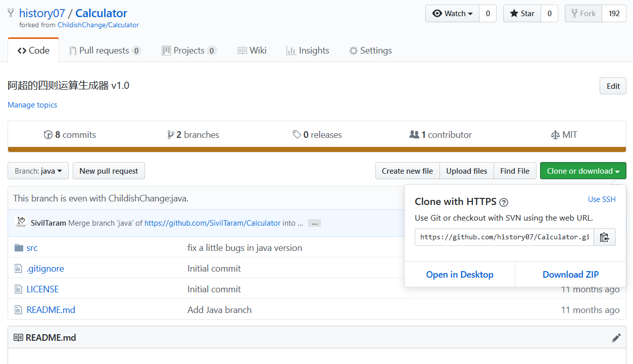Star this repository
The image size is (633, 364).
point(522,14)
